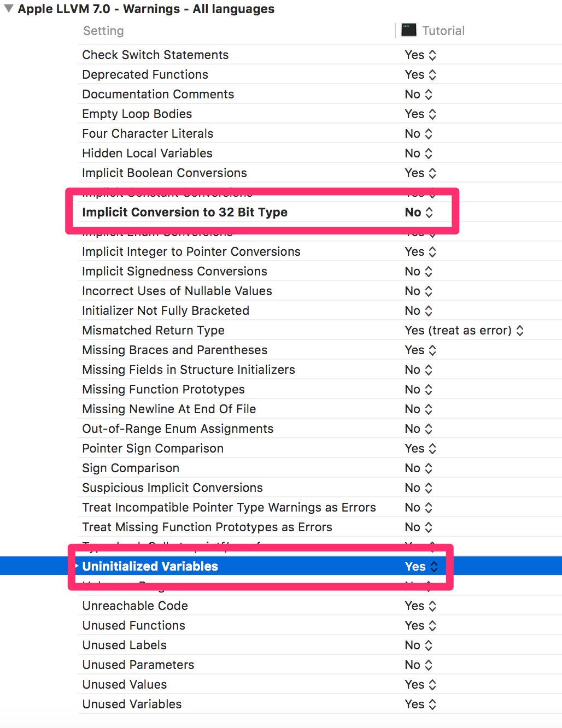562x728 pixels.
Task: Select the 'Uninitialized Variables' setting name
Action: point(150,566)
